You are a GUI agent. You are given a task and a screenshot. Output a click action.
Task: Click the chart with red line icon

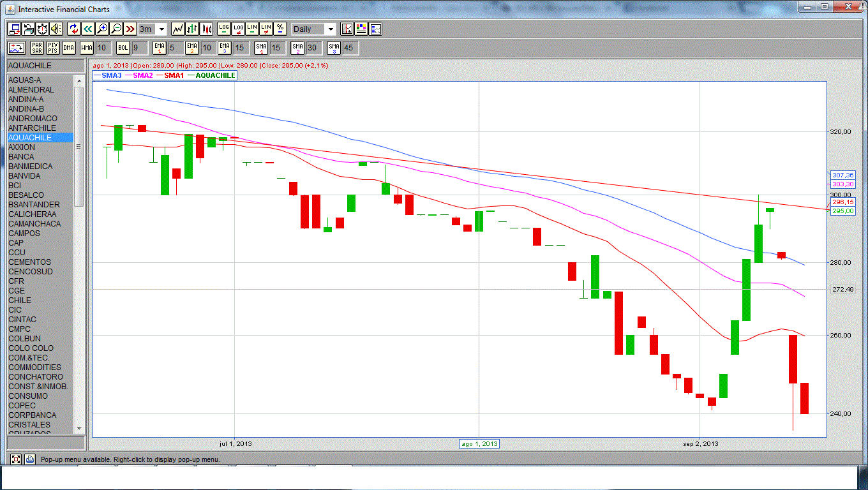347,29
